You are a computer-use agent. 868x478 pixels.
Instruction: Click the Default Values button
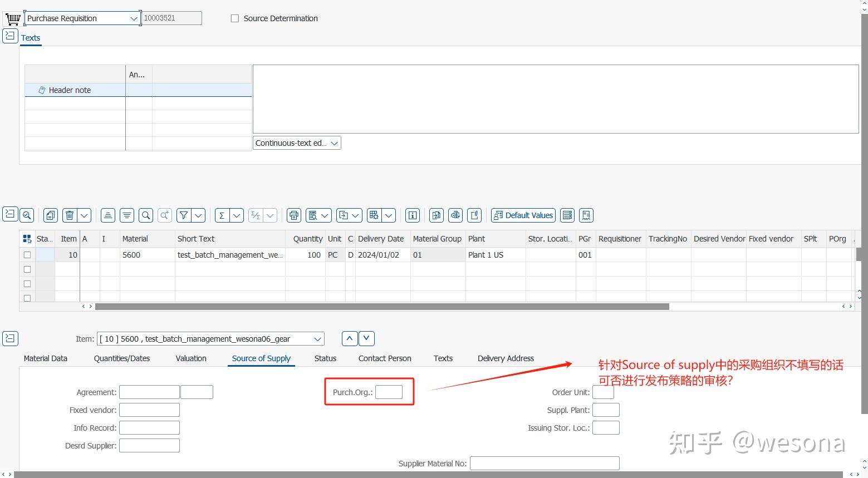[x=522, y=215]
